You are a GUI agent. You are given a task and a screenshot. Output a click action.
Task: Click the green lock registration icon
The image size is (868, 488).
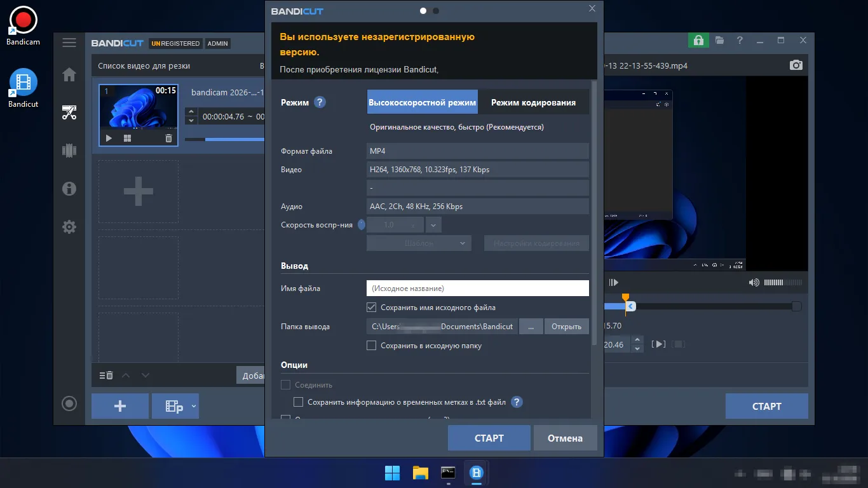pos(698,40)
